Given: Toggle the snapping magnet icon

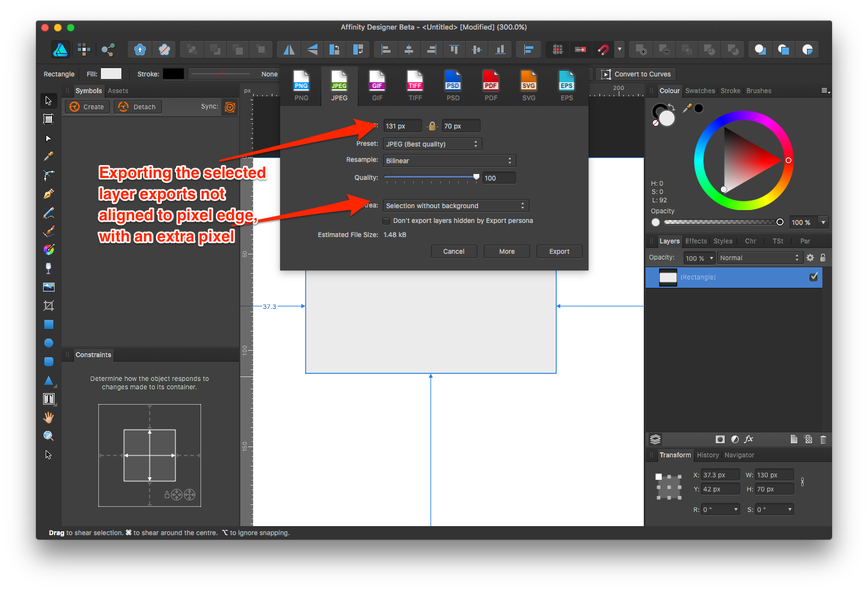Looking at the screenshot, I should coord(603,49).
